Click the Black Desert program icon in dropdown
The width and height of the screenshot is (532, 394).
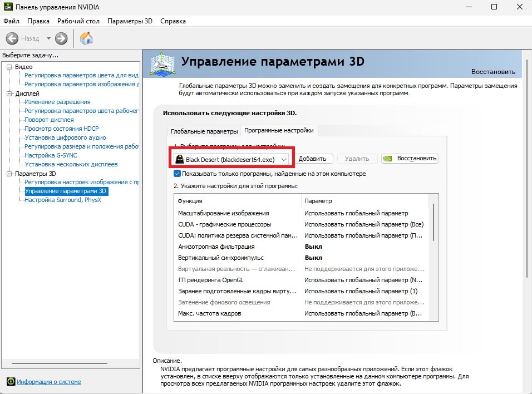pos(180,159)
